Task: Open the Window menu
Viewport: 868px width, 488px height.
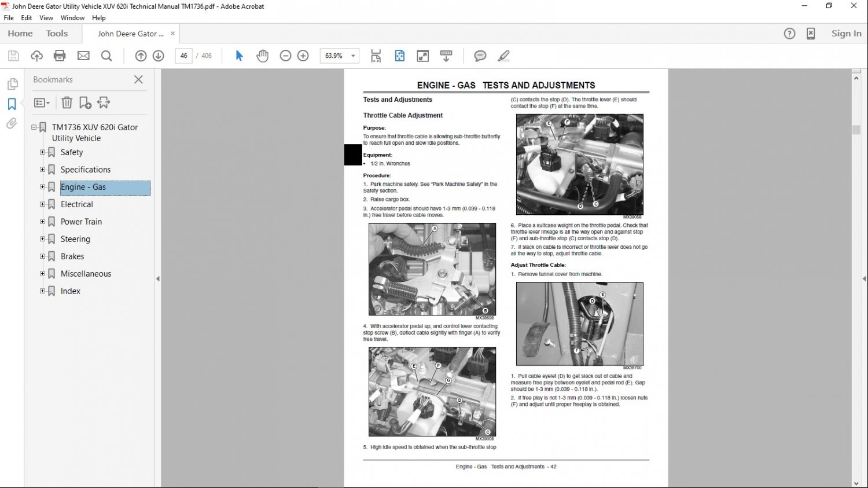Action: (72, 17)
